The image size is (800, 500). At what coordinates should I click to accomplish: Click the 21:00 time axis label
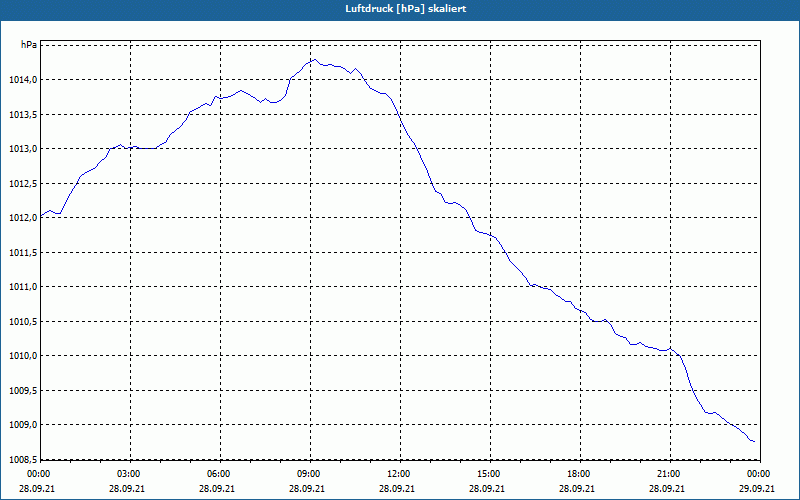click(669, 474)
